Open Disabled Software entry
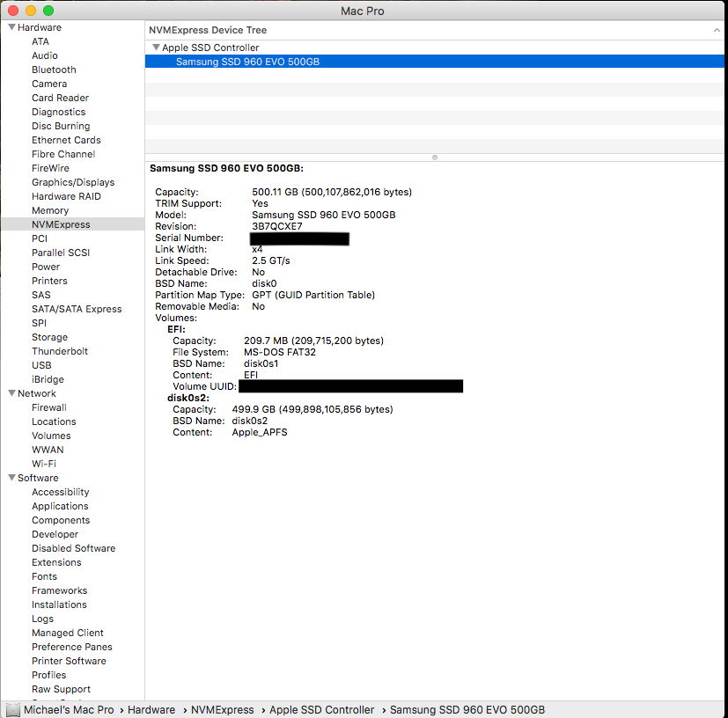Screen dimensions: 728x718 click(x=73, y=548)
